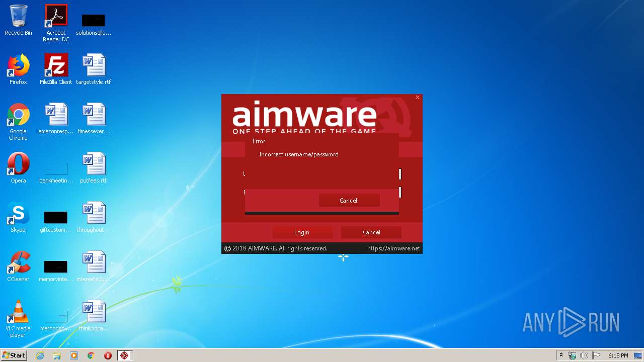
Task: Open Internet Explorer from the taskbar
Action: click(40, 355)
